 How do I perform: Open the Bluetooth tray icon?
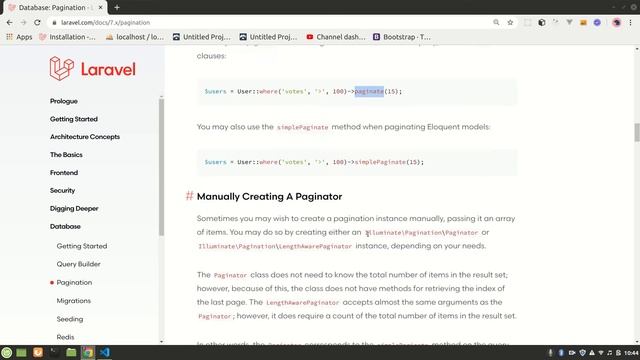click(561, 353)
